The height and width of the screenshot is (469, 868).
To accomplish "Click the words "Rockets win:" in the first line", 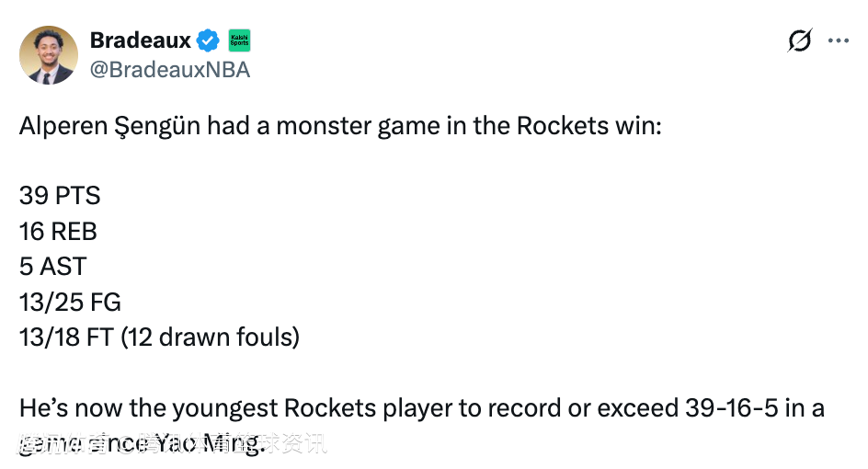I will [x=589, y=126].
